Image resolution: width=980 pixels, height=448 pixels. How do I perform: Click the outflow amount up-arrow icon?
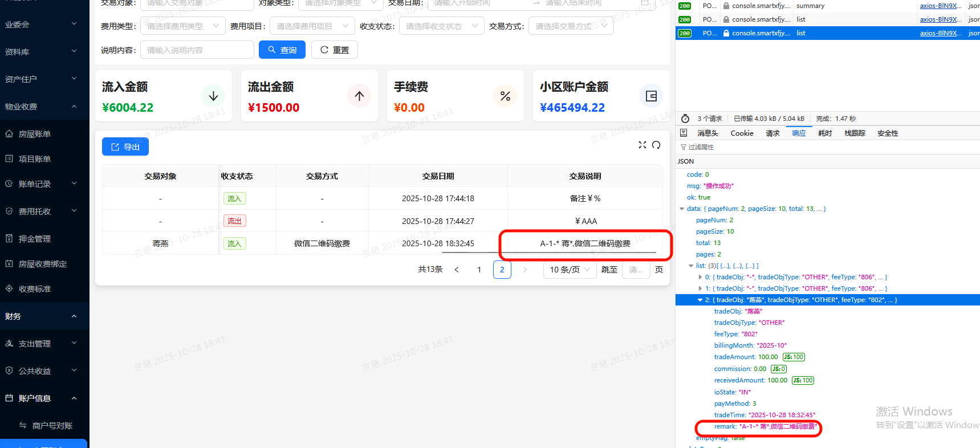tap(359, 96)
